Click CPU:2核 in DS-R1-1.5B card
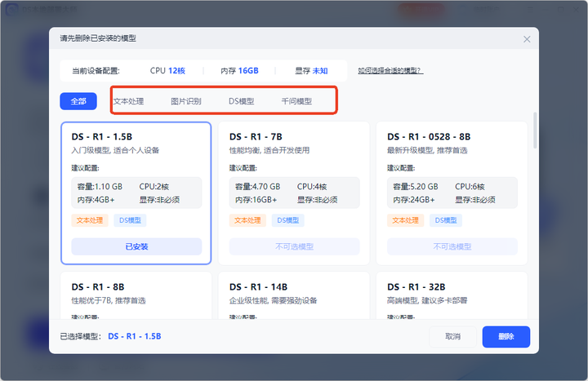 [x=154, y=187]
